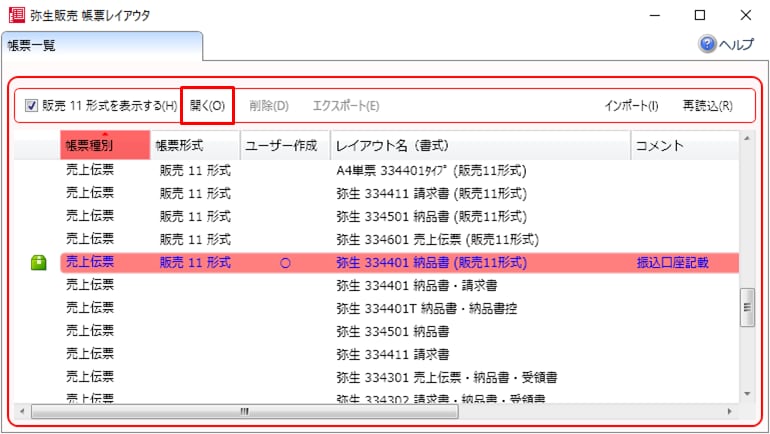Select row 弥生 334501 納品書 (販売11形式)
The width and height of the screenshot is (770, 434).
[400, 217]
